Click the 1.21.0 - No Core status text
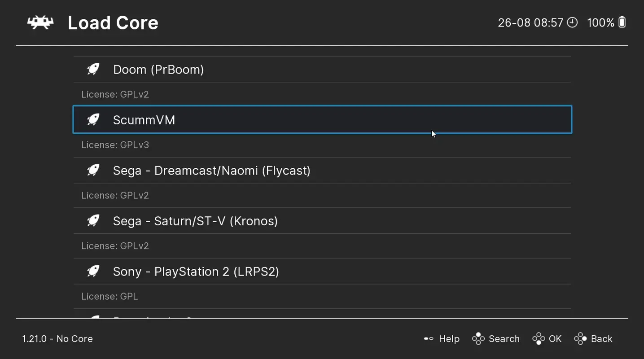 click(57, 338)
